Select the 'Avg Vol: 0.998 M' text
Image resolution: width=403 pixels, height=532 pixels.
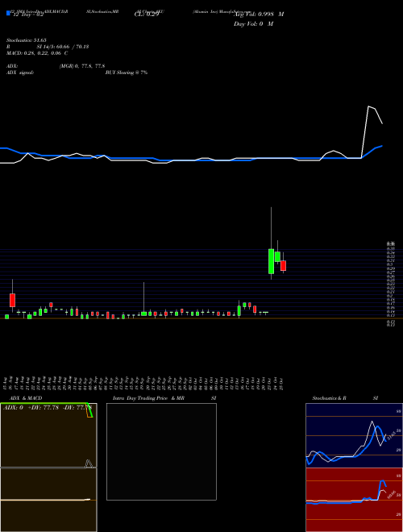pos(259,15)
